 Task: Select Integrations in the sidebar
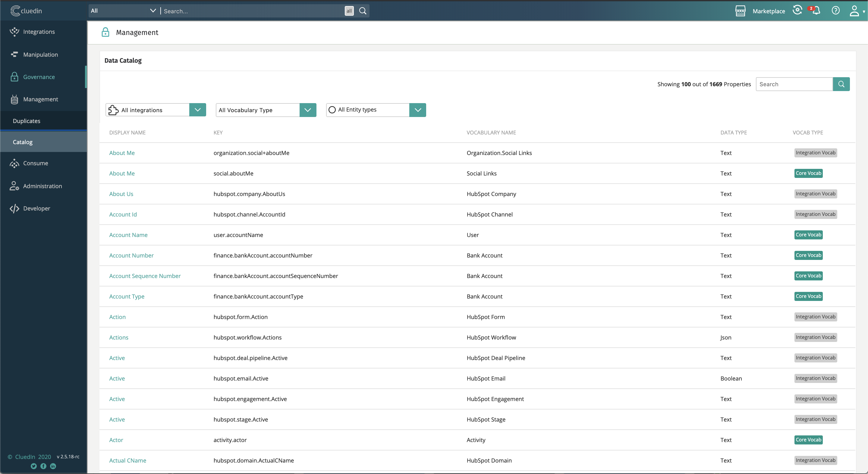39,32
